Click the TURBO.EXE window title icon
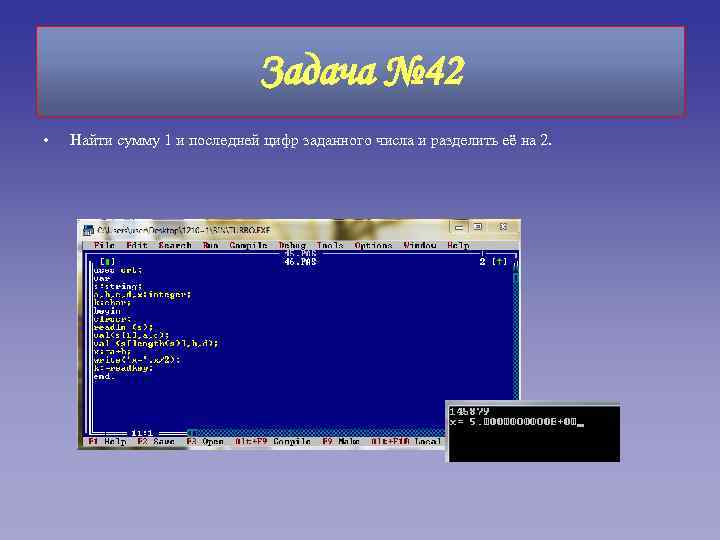This screenshot has width=720, height=540. pos(88,230)
